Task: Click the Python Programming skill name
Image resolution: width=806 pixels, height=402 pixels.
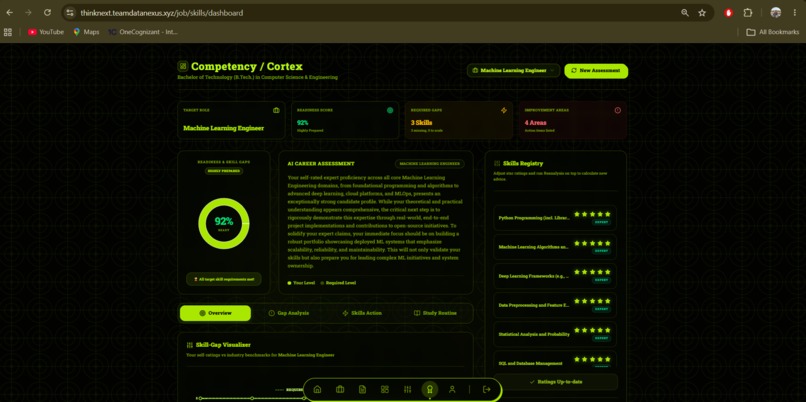Action: 534,218
